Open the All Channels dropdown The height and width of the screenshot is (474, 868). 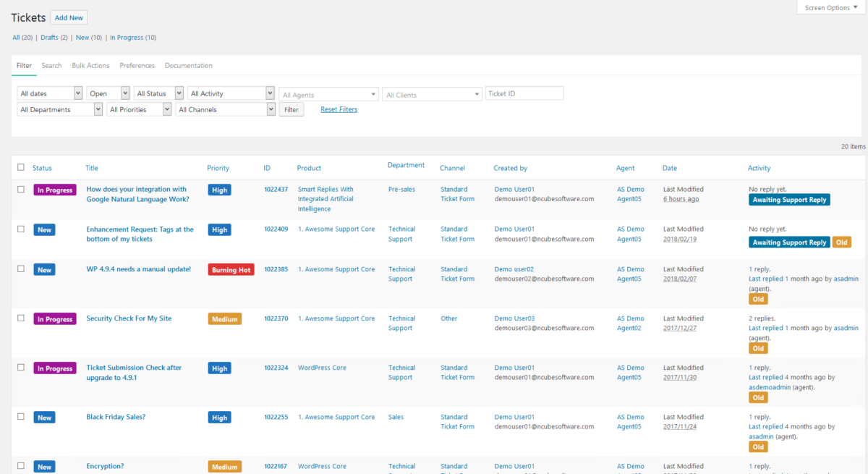pos(225,109)
